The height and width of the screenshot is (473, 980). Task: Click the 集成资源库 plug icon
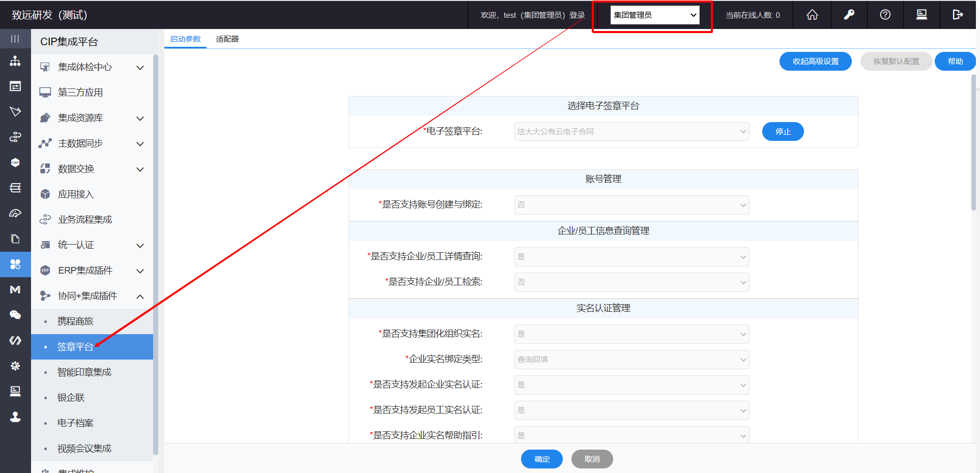click(x=45, y=118)
